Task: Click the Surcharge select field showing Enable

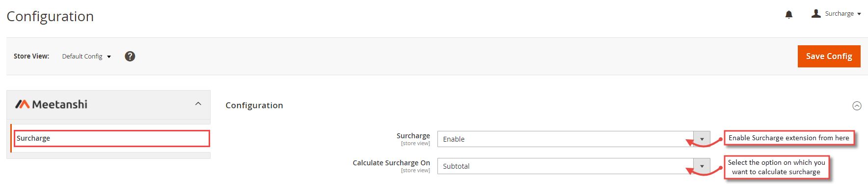Action: pyautogui.click(x=573, y=139)
